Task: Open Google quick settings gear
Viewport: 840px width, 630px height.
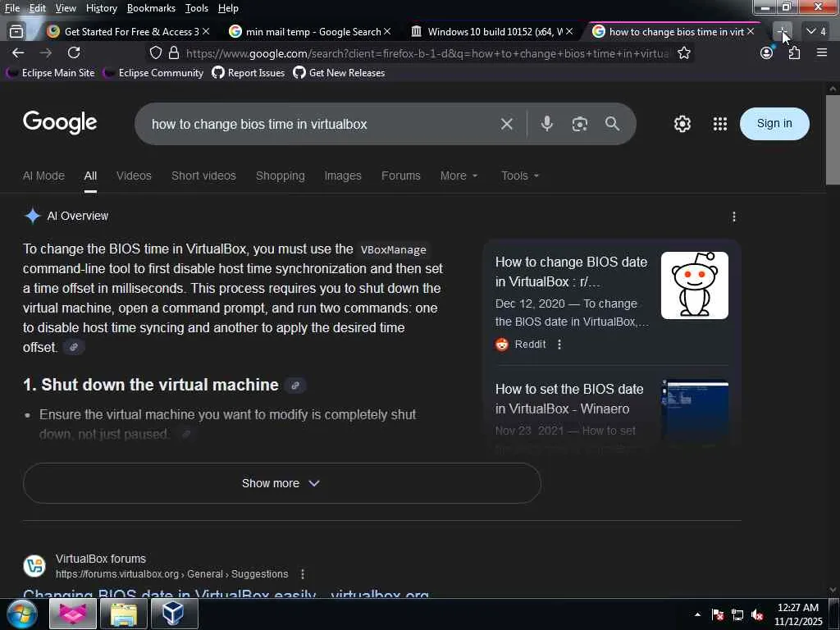Action: pos(682,124)
